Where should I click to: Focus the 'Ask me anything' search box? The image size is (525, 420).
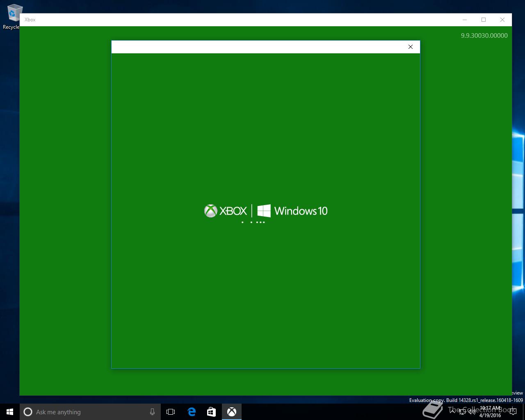tap(90, 412)
